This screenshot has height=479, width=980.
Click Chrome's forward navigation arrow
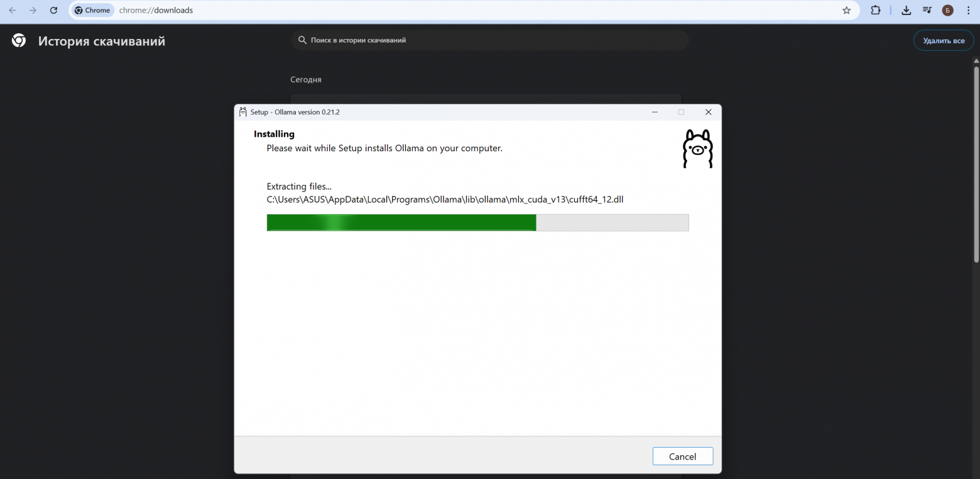coord(33,10)
